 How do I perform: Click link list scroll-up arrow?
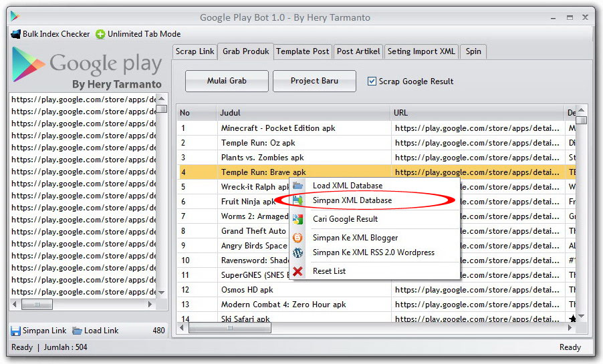pyautogui.click(x=162, y=99)
